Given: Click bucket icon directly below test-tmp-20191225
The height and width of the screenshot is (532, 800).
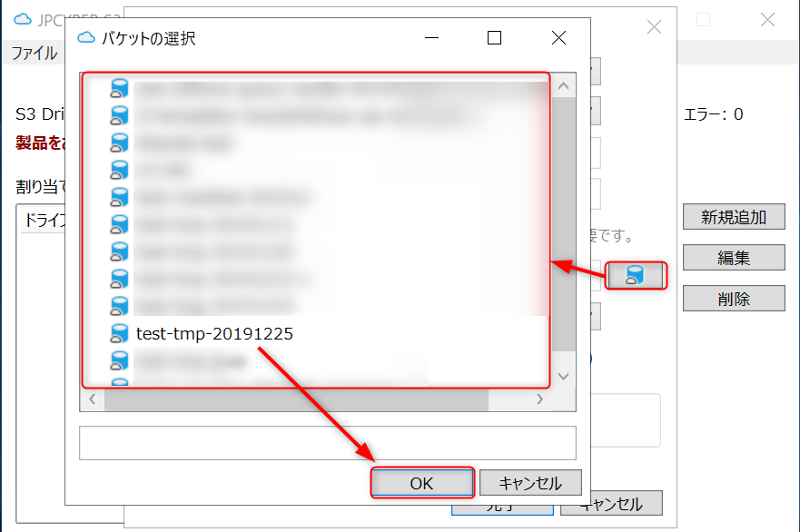Looking at the screenshot, I should (119, 360).
